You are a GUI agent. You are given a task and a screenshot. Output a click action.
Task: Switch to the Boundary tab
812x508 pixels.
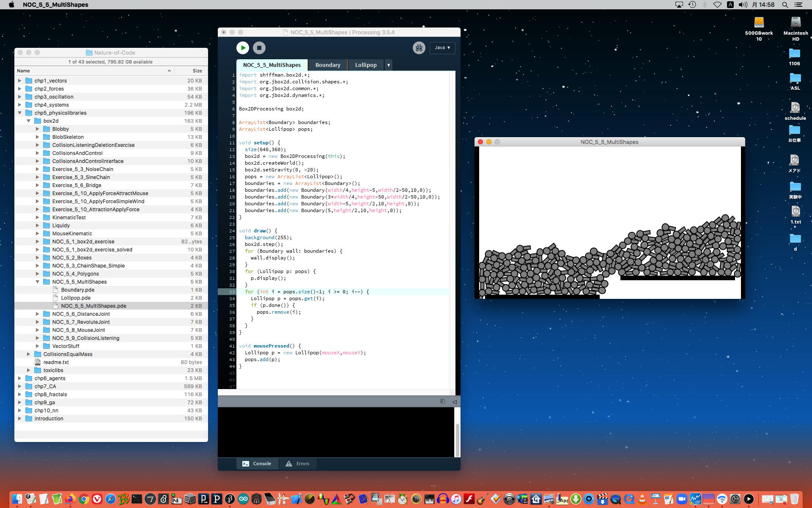tap(327, 65)
